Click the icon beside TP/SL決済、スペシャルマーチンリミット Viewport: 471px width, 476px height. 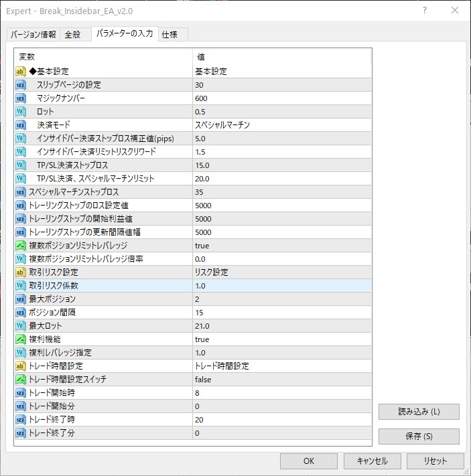tap(21, 179)
